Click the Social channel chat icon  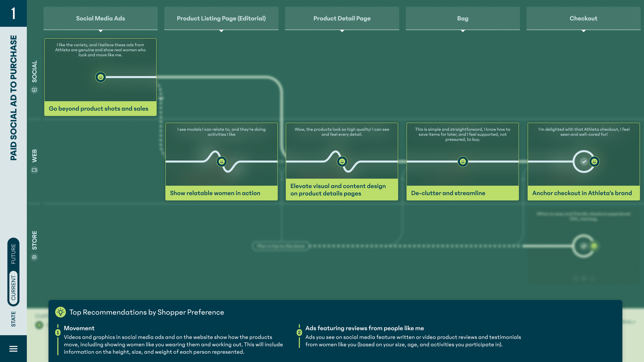[34, 90]
